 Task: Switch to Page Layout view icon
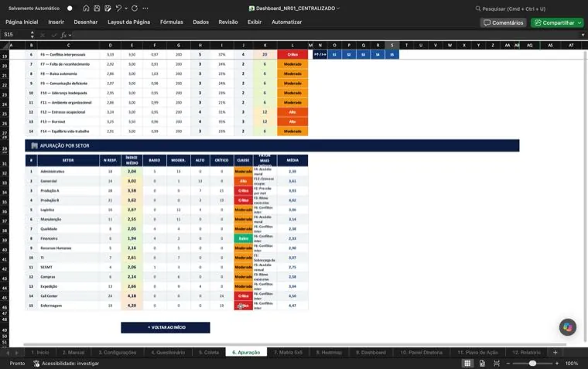coord(482,364)
